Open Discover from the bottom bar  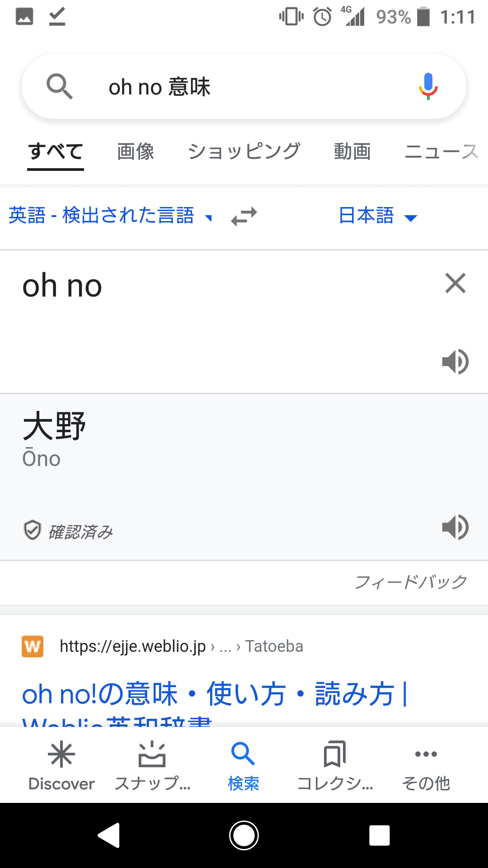tap(61, 764)
